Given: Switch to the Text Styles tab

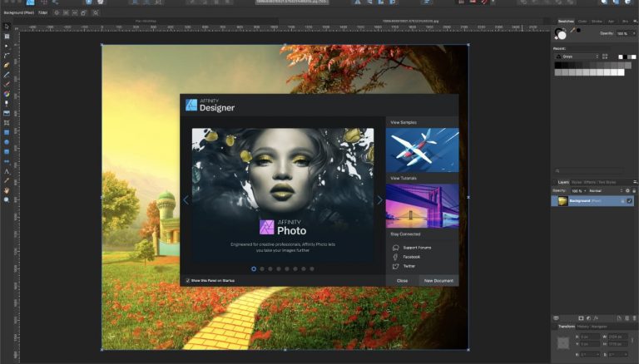Looking at the screenshot, I should [607, 182].
